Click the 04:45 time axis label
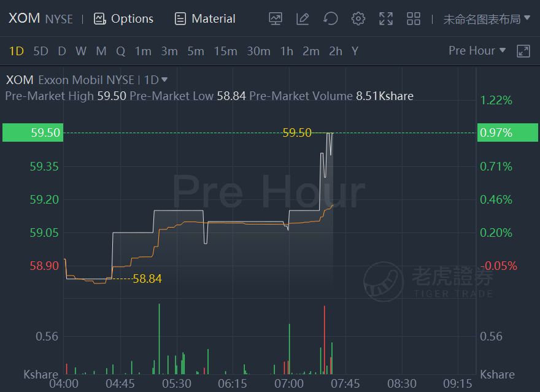 tap(120, 384)
